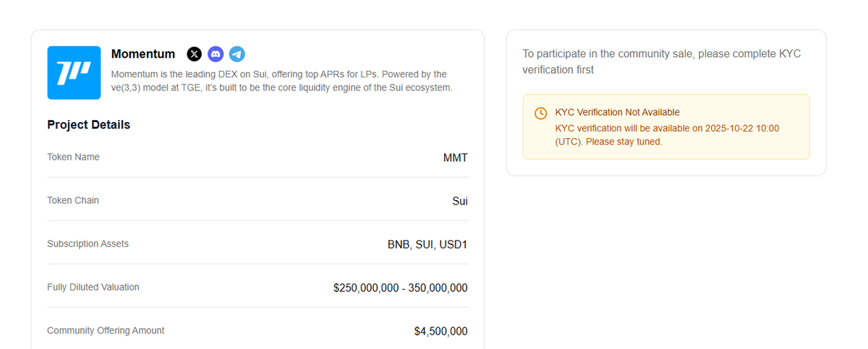Viewport: 868px width, 349px height.
Task: Select the BNB, SUI, USD1 value
Action: [x=427, y=244]
